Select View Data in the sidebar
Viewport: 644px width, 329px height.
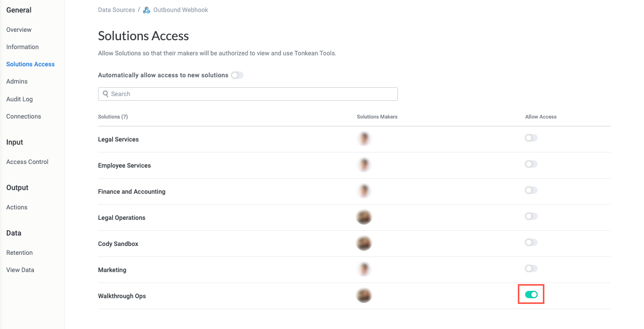pos(20,269)
